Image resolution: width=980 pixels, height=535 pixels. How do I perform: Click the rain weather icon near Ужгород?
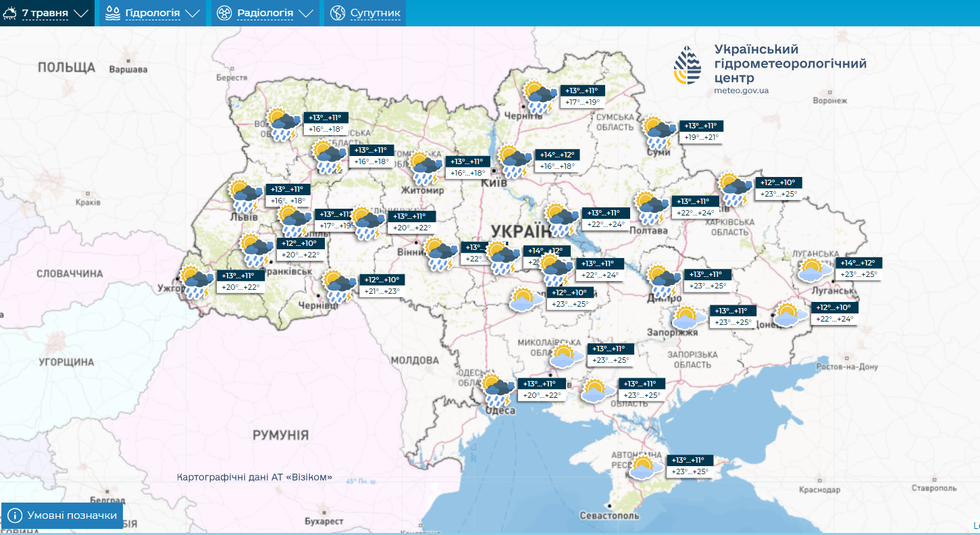[195, 282]
